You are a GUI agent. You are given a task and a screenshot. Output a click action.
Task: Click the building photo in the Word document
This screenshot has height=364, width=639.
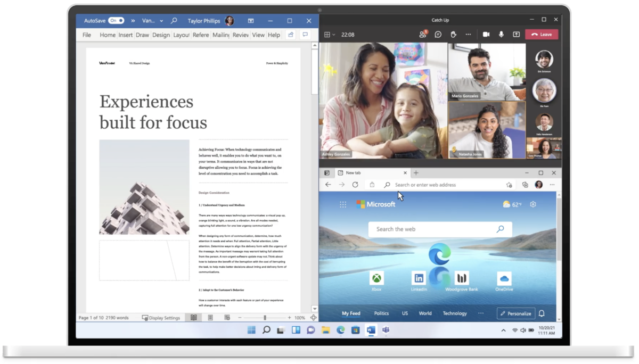click(144, 187)
